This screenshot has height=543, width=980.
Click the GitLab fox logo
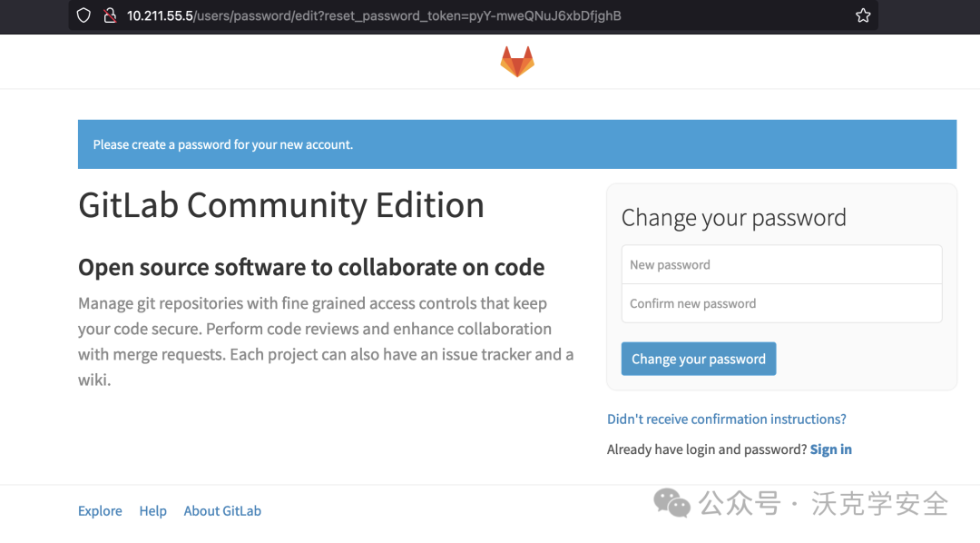point(517,62)
